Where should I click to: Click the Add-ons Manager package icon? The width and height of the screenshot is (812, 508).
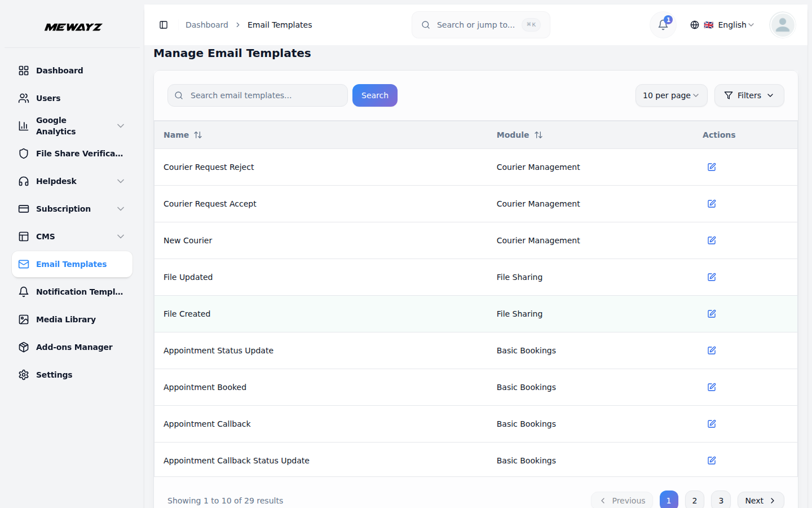click(23, 347)
